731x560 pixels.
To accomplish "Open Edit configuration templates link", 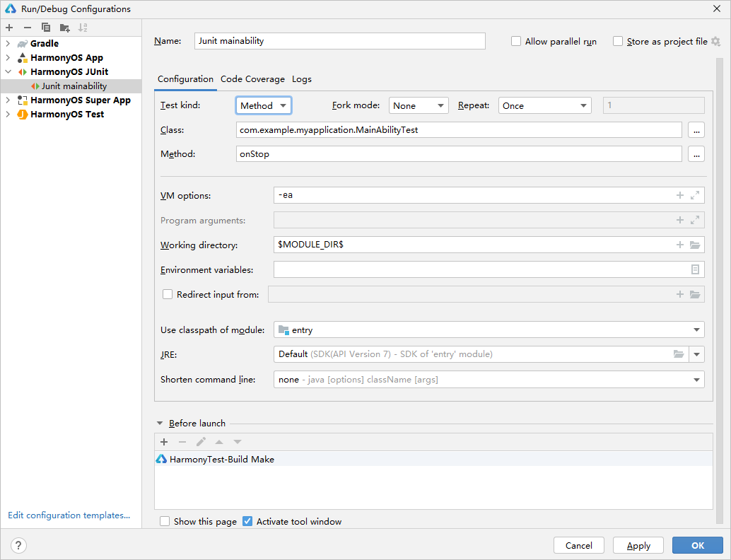I will tap(69, 515).
